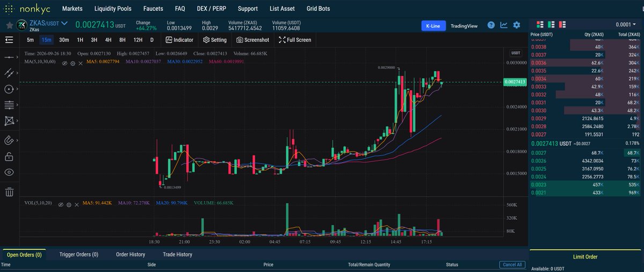Open the DEX / PERP menu
The width and height of the screenshot is (644, 272).
coord(213,9)
